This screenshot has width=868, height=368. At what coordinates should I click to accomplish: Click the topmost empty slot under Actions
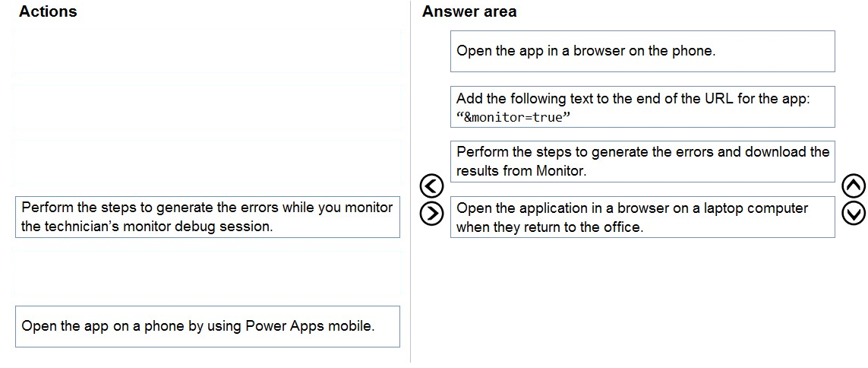click(x=207, y=52)
